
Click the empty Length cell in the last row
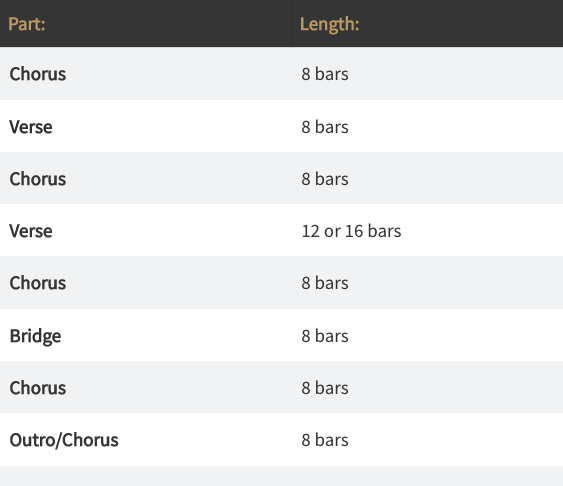point(427,476)
